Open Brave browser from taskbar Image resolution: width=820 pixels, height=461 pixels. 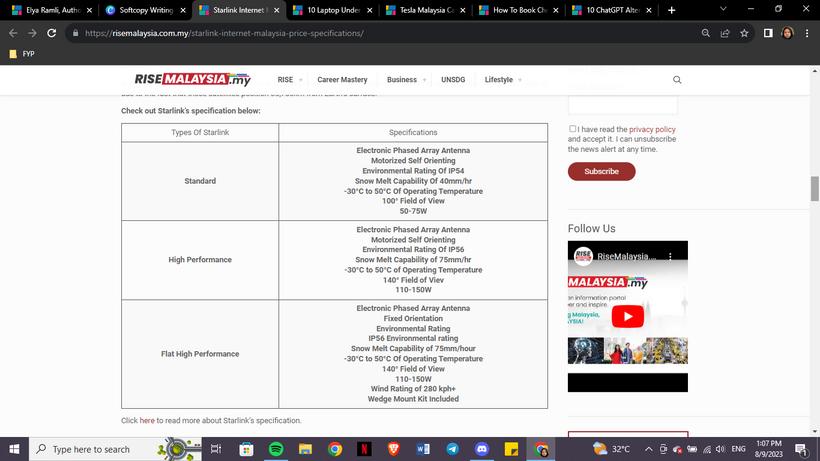coord(394,449)
